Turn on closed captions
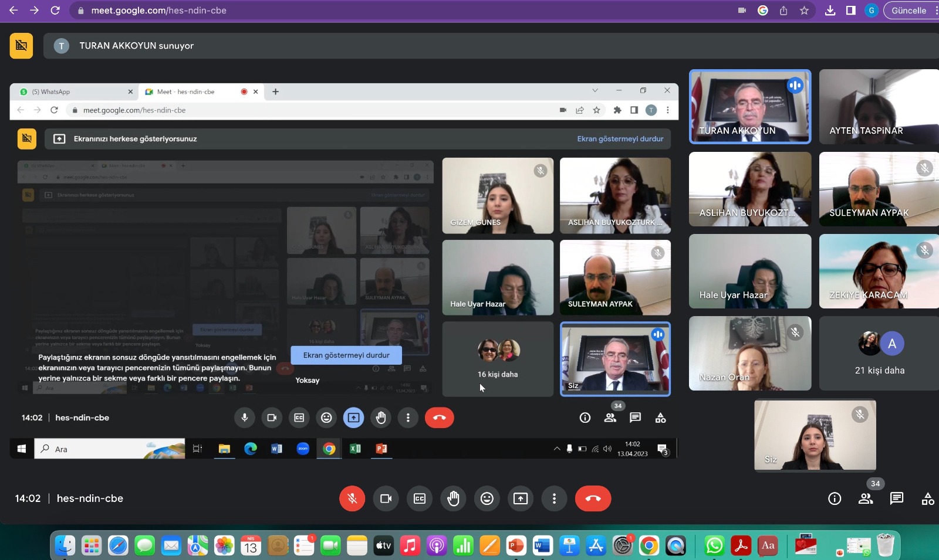The image size is (939, 560). (420, 498)
